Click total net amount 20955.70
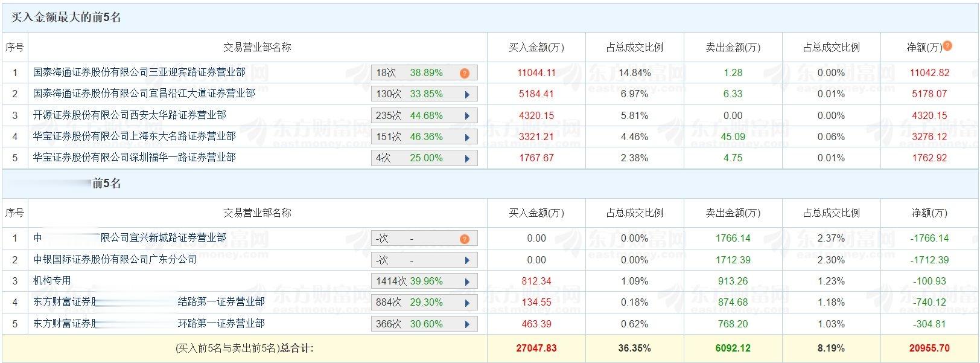Image resolution: width=980 pixels, height=363 pixels. pyautogui.click(x=929, y=348)
